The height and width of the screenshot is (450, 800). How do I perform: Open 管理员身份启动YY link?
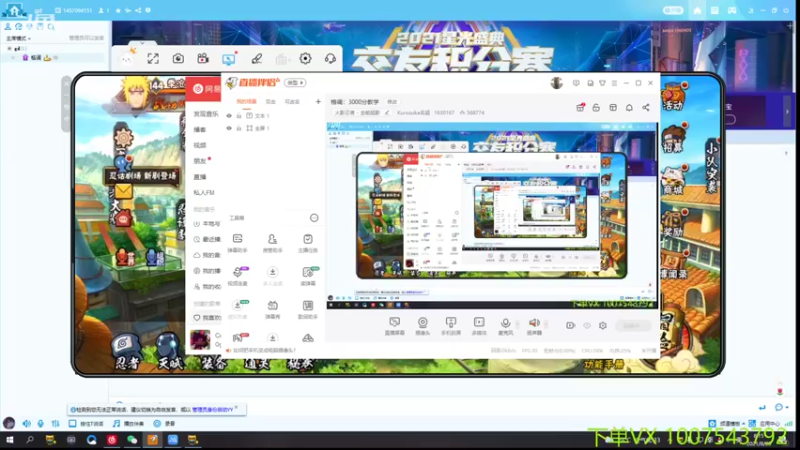point(212,410)
